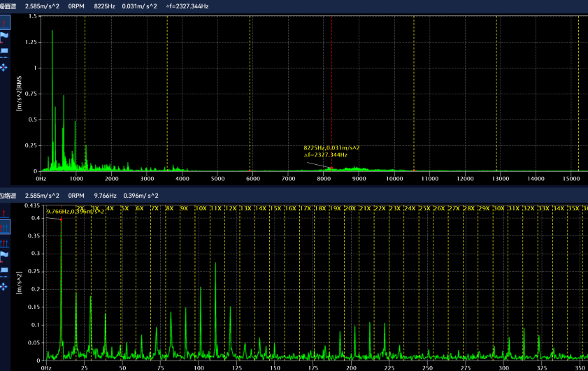
Task: Click the 8225Hz readout in top header
Action: pyautogui.click(x=104, y=6)
